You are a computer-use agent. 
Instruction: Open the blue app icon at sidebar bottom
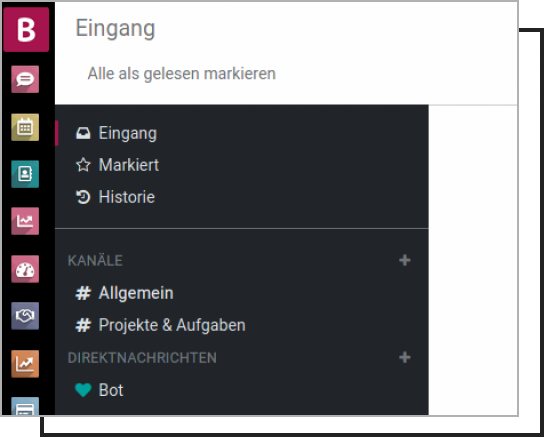click(25, 406)
